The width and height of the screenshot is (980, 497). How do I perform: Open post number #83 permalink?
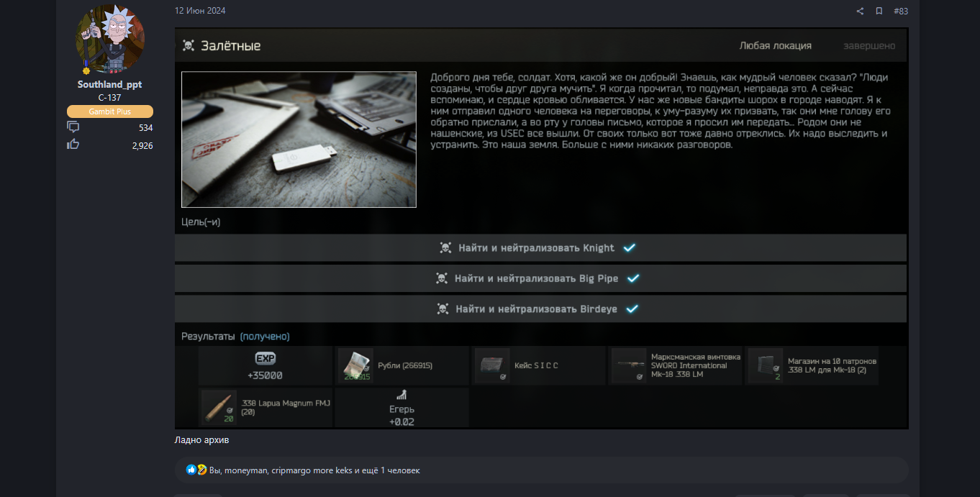900,12
